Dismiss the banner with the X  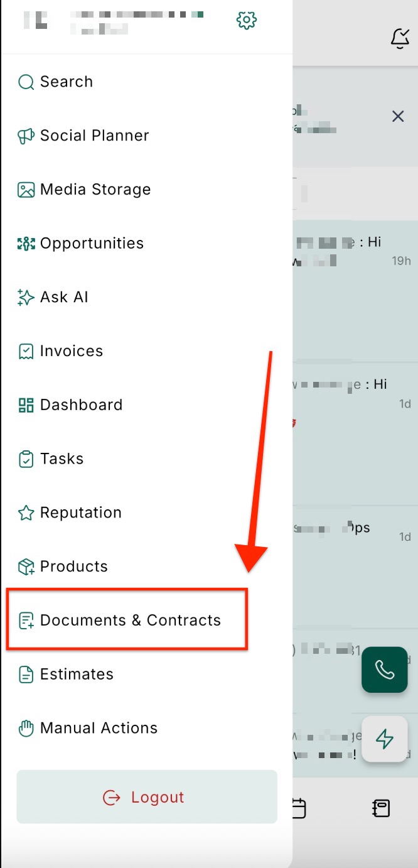coord(398,116)
